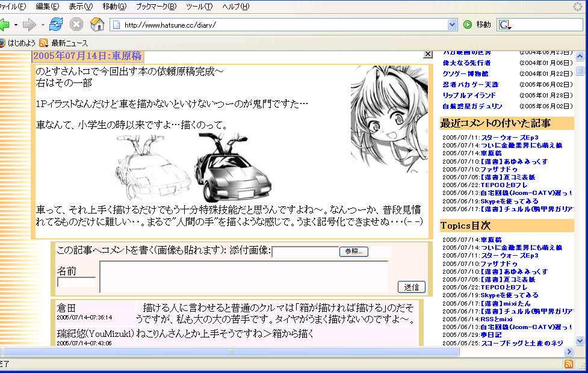Viewport: 588px width, 373px height.
Task: Open the ブックマーク (Bookmarks) menu
Action: tap(156, 7)
